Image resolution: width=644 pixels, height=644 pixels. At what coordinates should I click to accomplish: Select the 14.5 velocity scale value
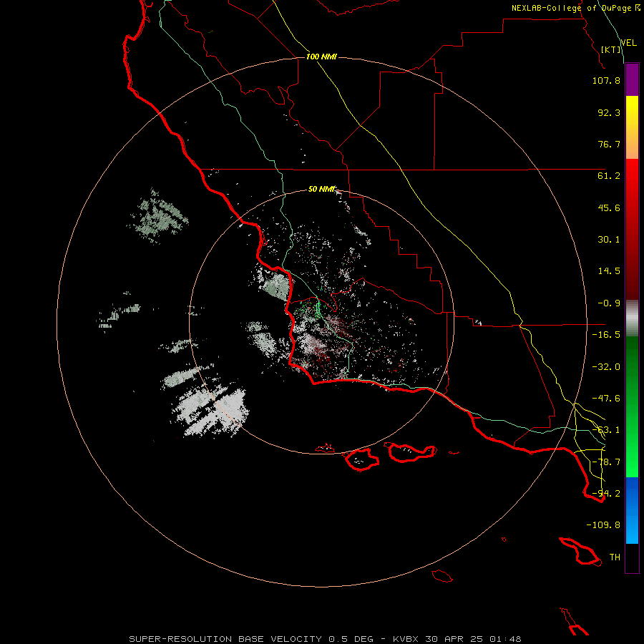609,271
